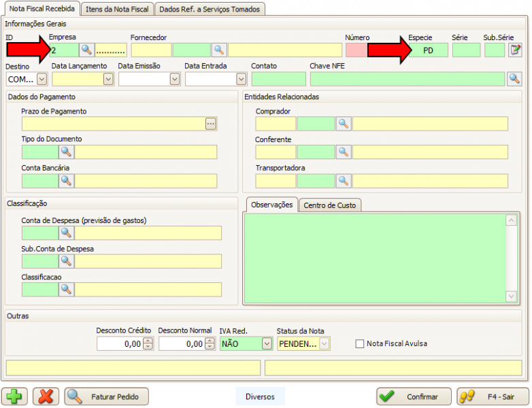Switch to Itens da Nota Fiscal tab
532x408 pixels.
(117, 9)
